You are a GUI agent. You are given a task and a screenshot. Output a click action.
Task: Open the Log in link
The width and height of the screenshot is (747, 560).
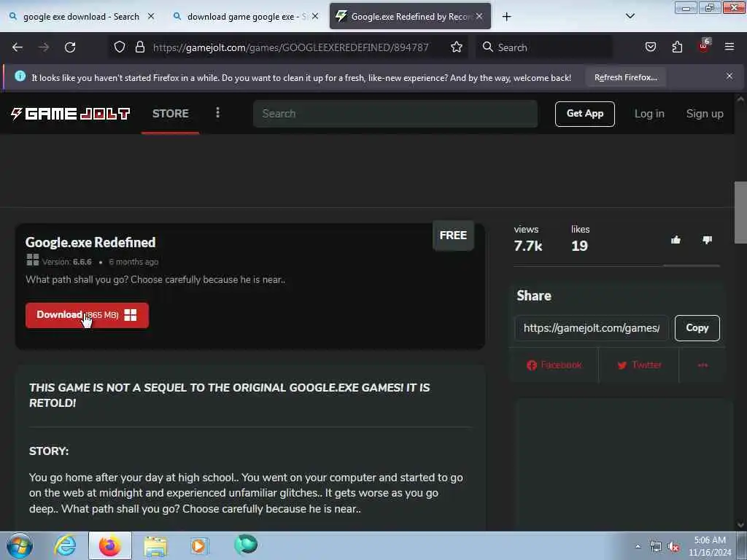[649, 114]
